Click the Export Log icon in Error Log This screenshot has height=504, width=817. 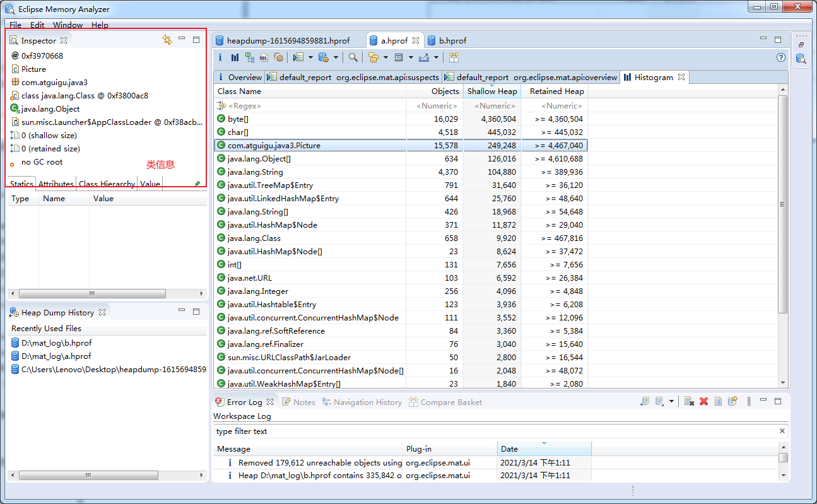(x=645, y=401)
